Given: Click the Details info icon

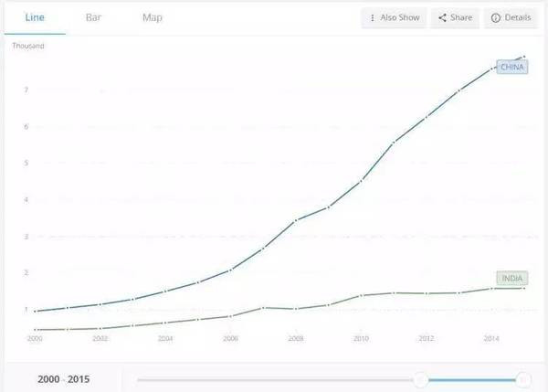Looking at the screenshot, I should (496, 18).
